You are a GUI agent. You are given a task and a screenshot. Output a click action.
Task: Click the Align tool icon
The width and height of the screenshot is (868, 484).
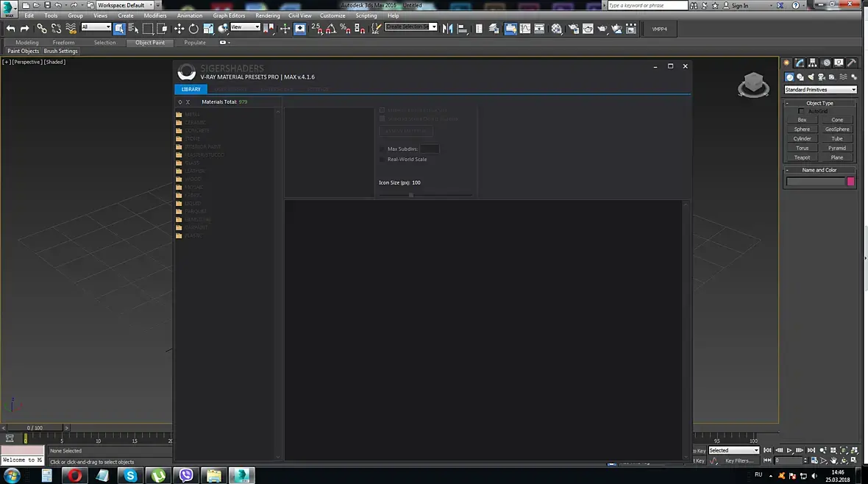[462, 29]
